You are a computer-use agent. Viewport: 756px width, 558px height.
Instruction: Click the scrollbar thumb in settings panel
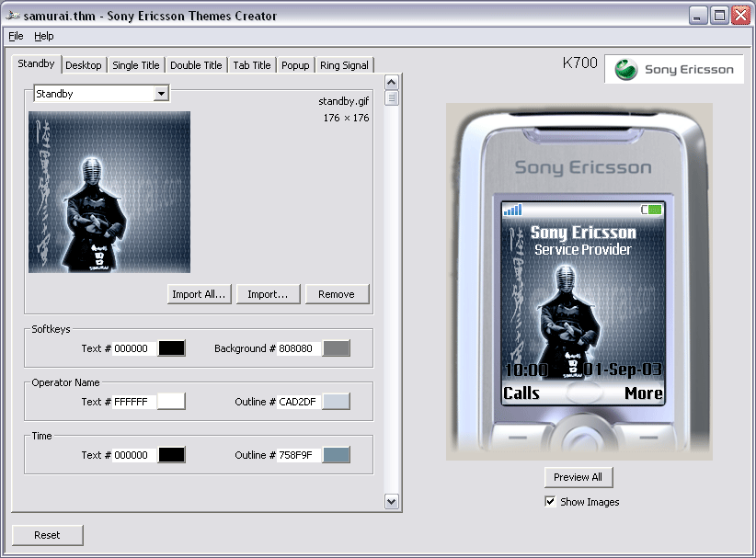pos(392,97)
